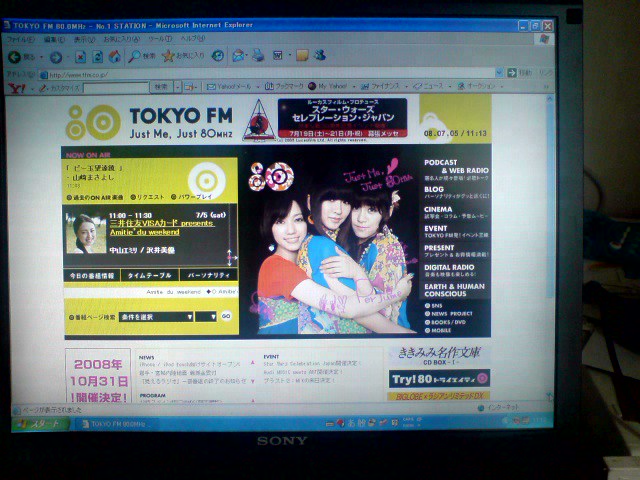
Task: Open Yahoo Auctions toolbar item
Action: click(476, 86)
